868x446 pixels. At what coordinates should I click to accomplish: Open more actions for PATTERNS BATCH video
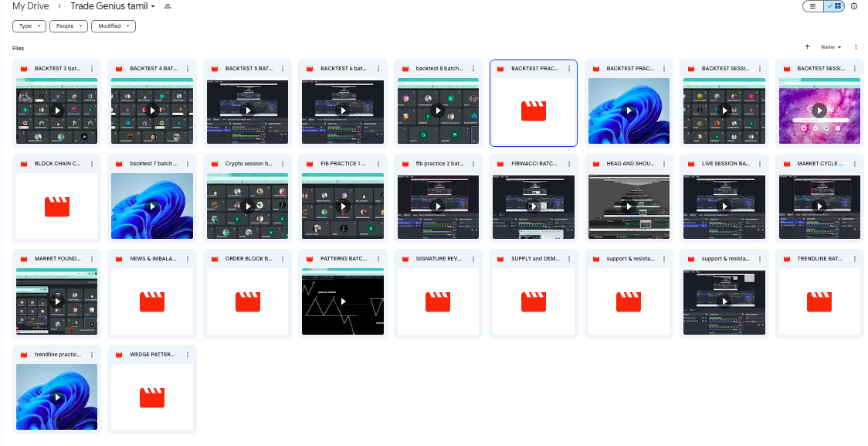pyautogui.click(x=378, y=259)
